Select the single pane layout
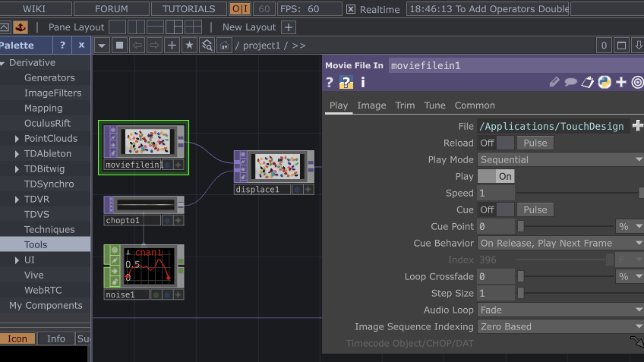This screenshot has height=362, width=644. (x=117, y=27)
